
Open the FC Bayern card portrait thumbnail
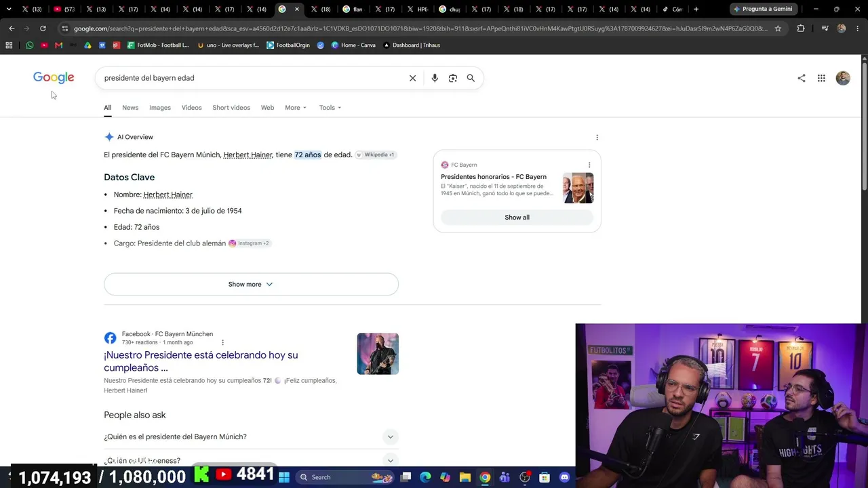(x=578, y=188)
